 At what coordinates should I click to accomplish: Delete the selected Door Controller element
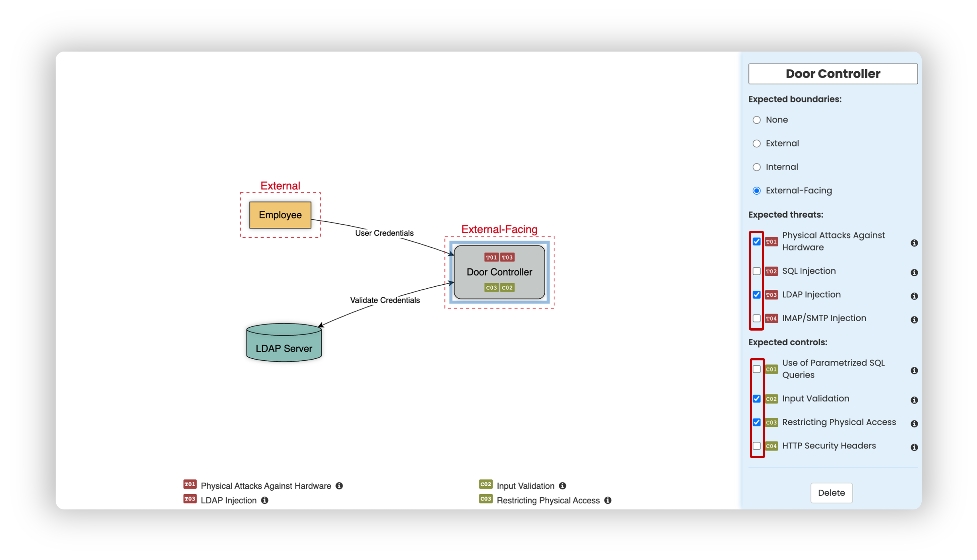[x=831, y=493]
